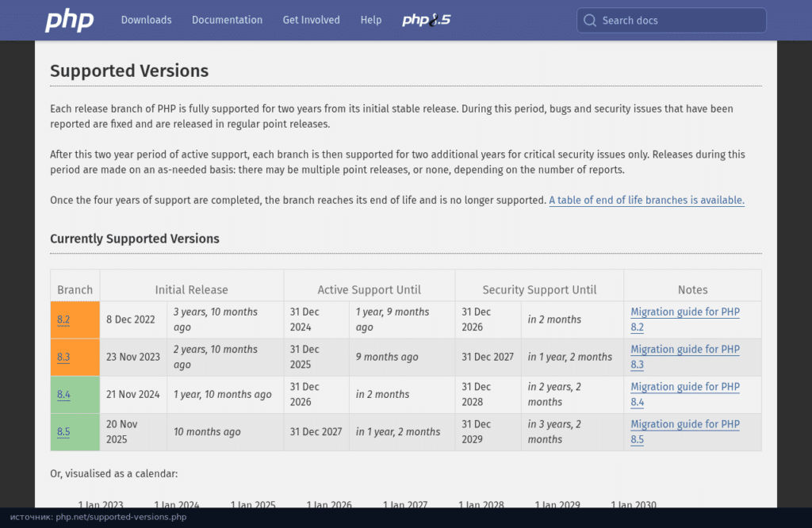Click the 8.5 branch link
This screenshot has width=812, height=528.
click(63, 432)
